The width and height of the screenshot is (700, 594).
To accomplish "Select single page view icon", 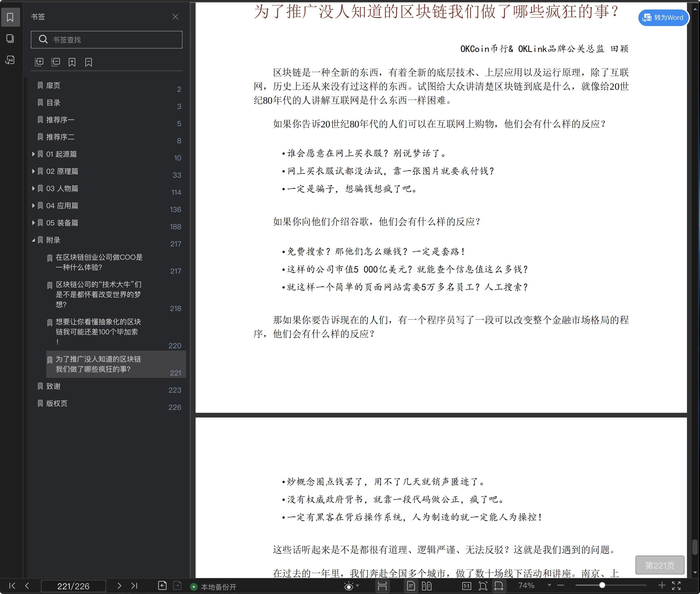I will pos(411,586).
